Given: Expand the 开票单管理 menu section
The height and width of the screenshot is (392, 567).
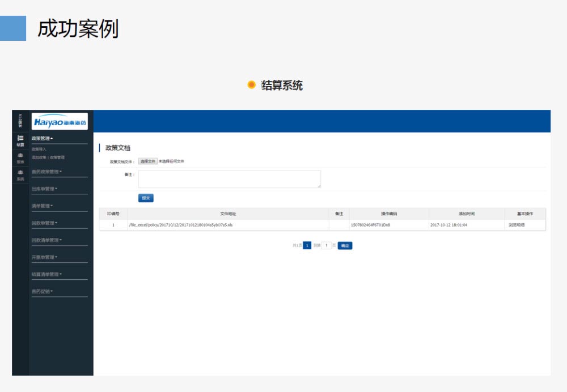Looking at the screenshot, I should pos(44,257).
